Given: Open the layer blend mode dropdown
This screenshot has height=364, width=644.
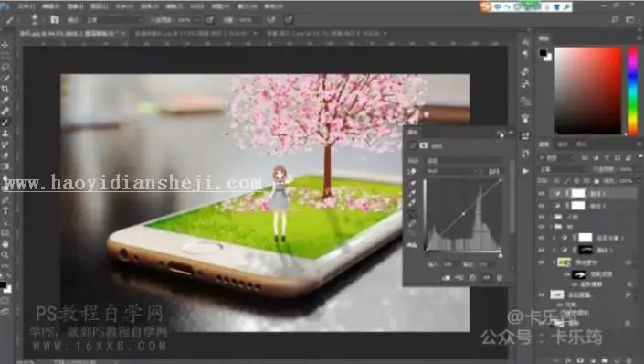Looking at the screenshot, I should pyautogui.click(x=563, y=169).
